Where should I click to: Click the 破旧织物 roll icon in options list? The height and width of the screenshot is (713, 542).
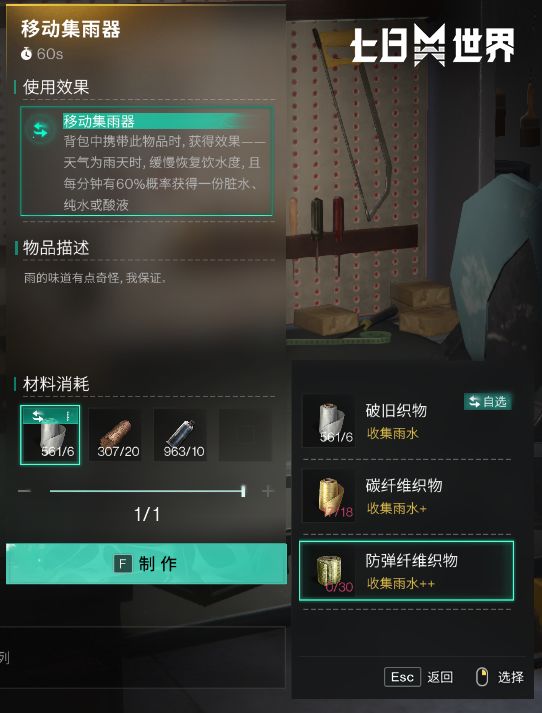(x=329, y=421)
